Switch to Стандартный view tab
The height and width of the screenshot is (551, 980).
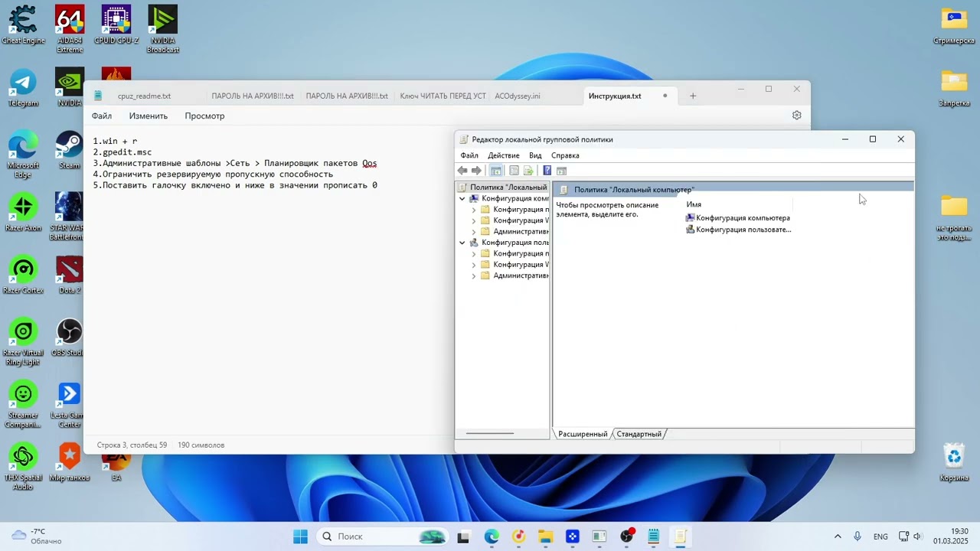tap(639, 434)
